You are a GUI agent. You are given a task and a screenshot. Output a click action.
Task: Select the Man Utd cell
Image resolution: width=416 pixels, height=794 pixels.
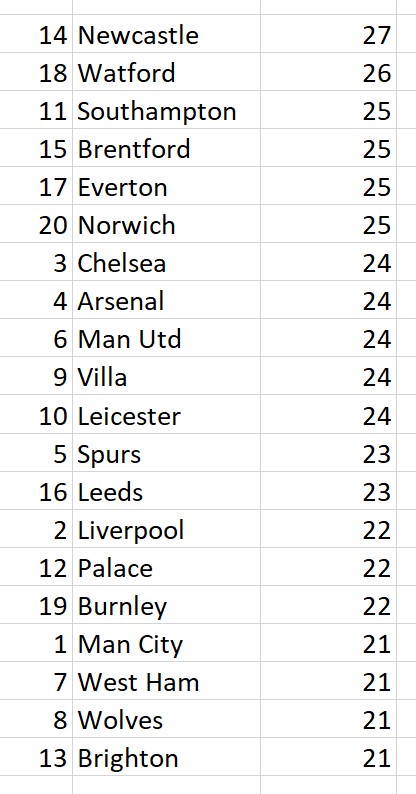pyautogui.click(x=167, y=338)
